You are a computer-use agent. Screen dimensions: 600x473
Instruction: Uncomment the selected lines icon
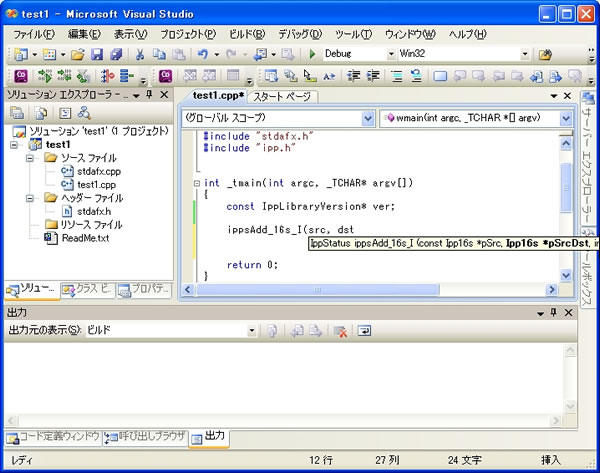(x=416, y=76)
